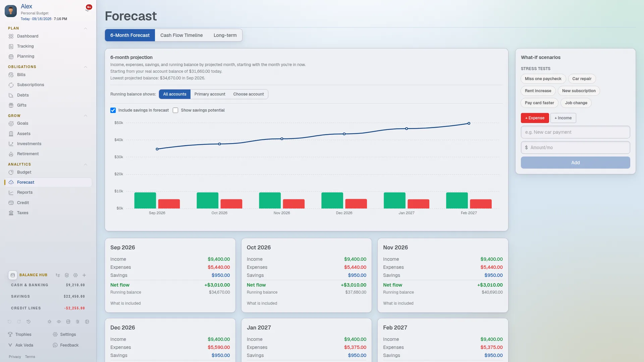Expand the Cash & Banking row
Viewport: 644px width, 362px height.
click(x=48, y=285)
